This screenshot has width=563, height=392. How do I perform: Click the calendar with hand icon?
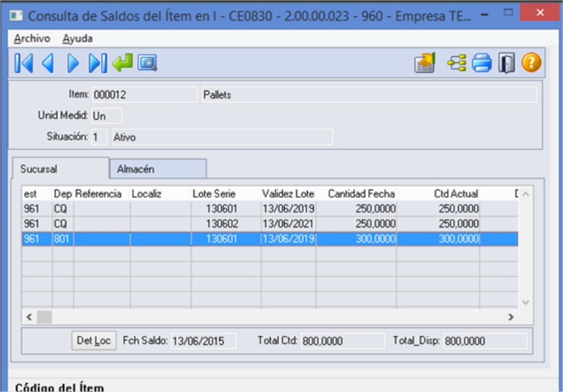point(425,63)
